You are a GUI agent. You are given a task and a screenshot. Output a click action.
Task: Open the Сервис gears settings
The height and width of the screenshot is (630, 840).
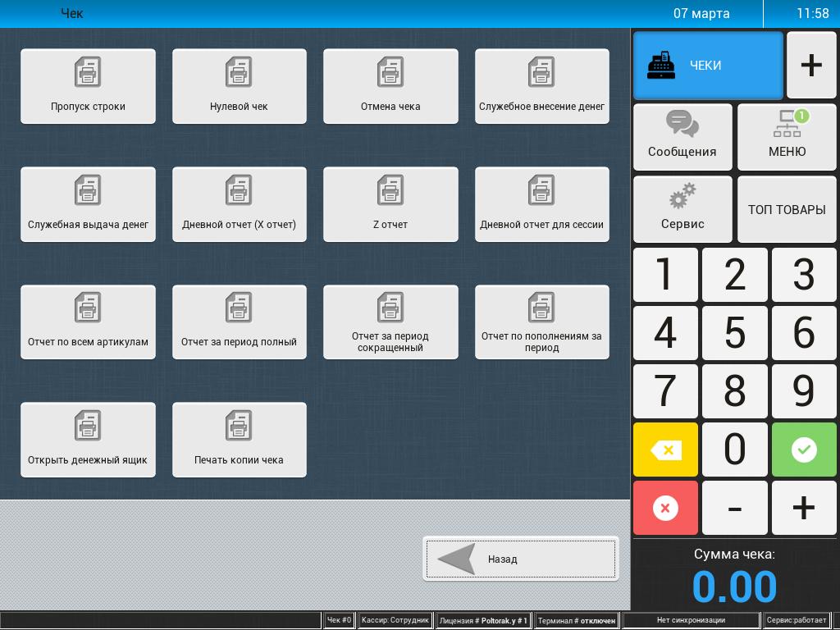click(682, 209)
